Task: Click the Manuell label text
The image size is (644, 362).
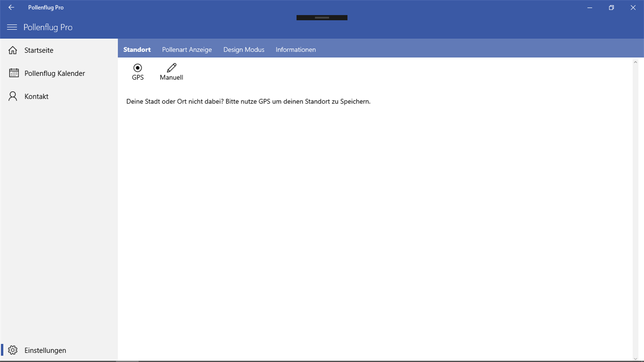Action: click(171, 77)
